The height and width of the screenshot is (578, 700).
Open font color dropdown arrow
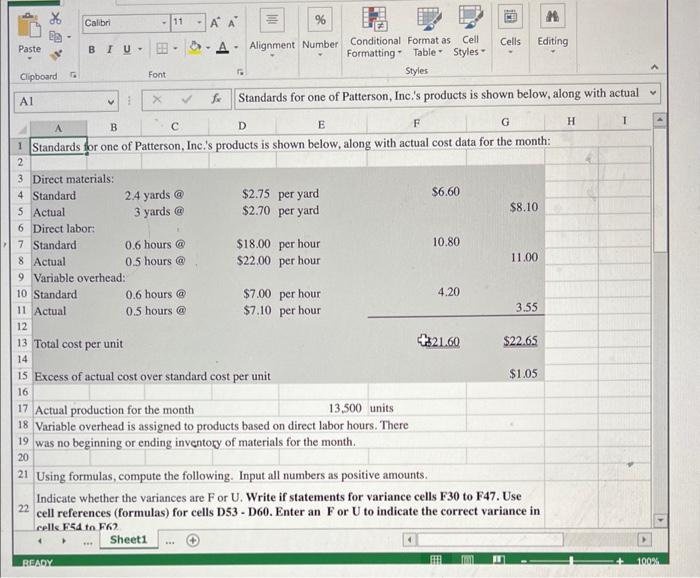coord(236,47)
